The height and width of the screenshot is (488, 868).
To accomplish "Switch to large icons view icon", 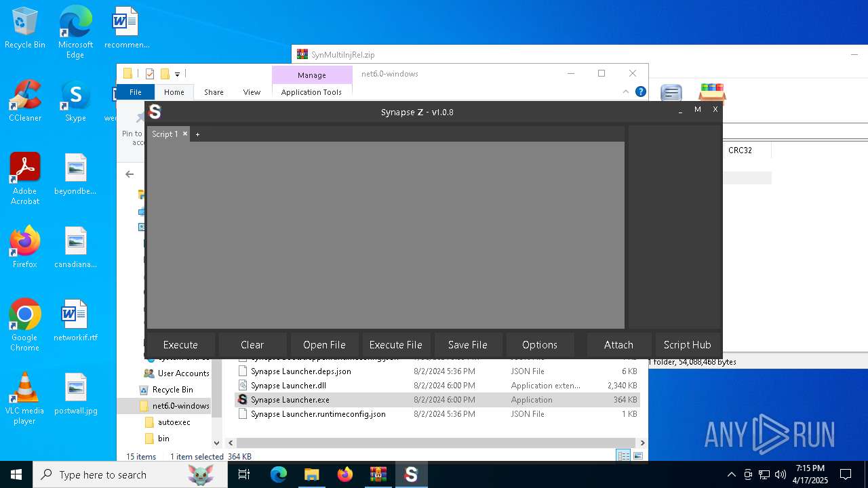I will [638, 456].
